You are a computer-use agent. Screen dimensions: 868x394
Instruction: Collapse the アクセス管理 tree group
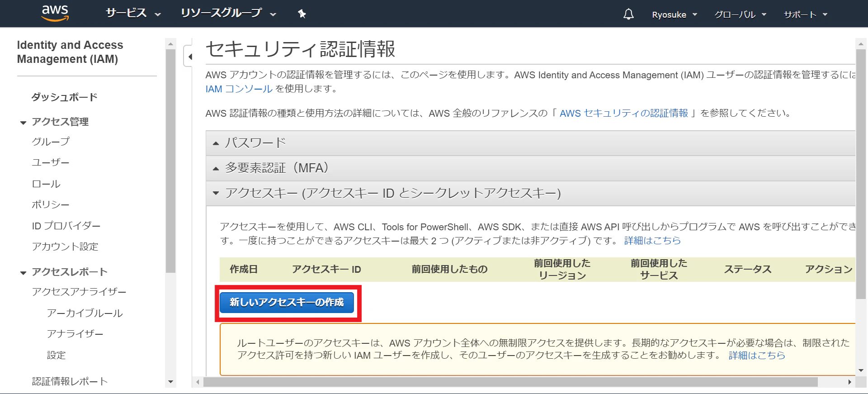(24, 123)
